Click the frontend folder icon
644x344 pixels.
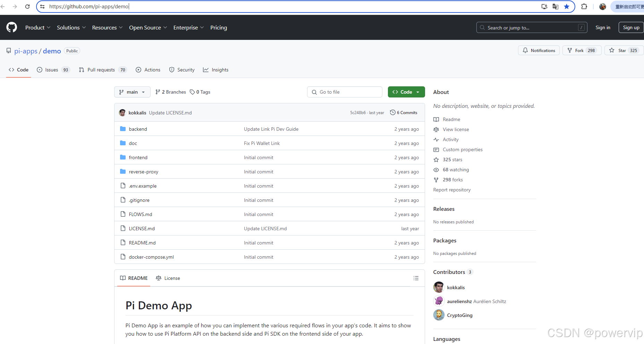tap(123, 157)
